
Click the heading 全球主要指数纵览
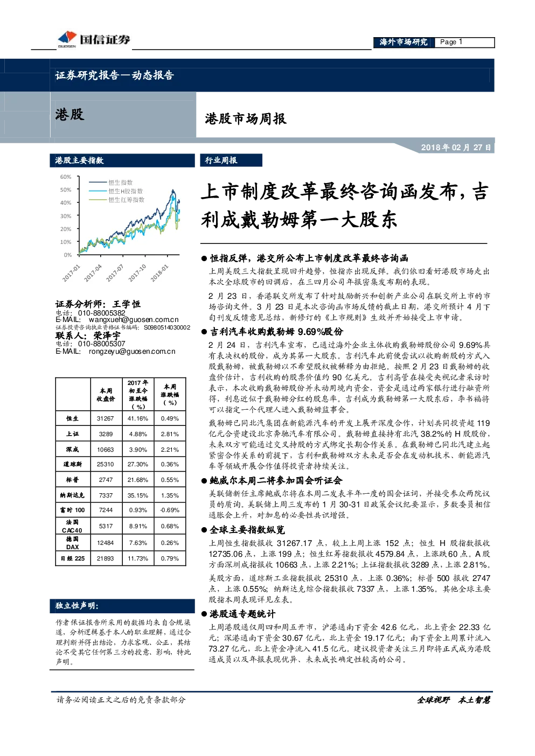point(247,530)
